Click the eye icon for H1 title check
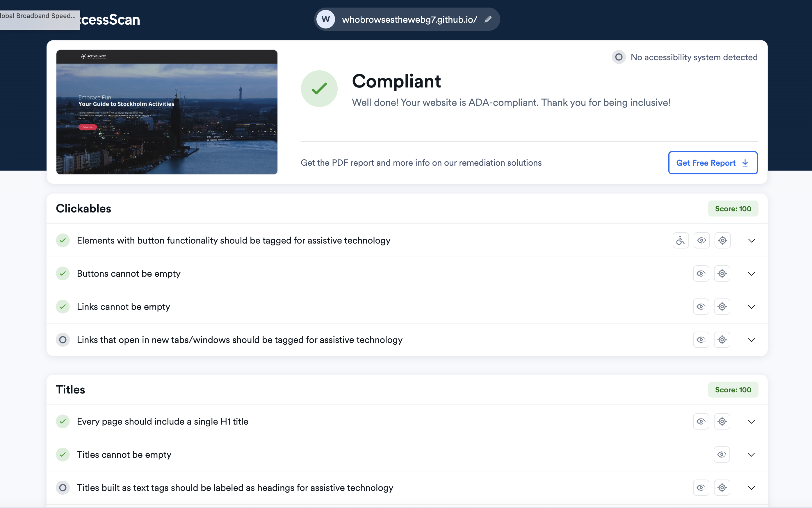 701,421
